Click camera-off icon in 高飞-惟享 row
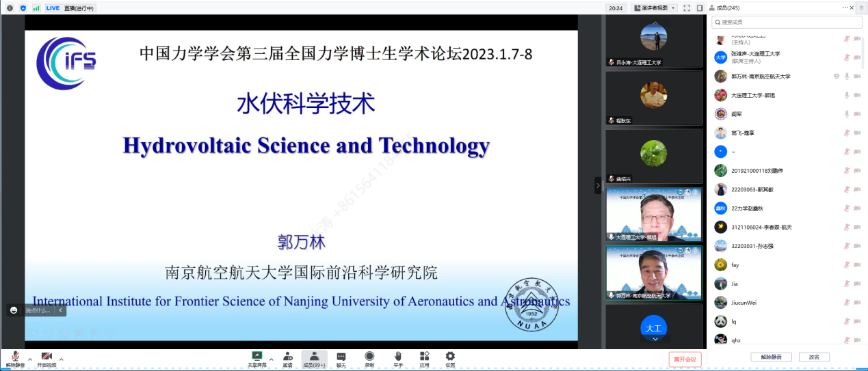The height and width of the screenshot is (371, 868). pyautogui.click(x=857, y=133)
